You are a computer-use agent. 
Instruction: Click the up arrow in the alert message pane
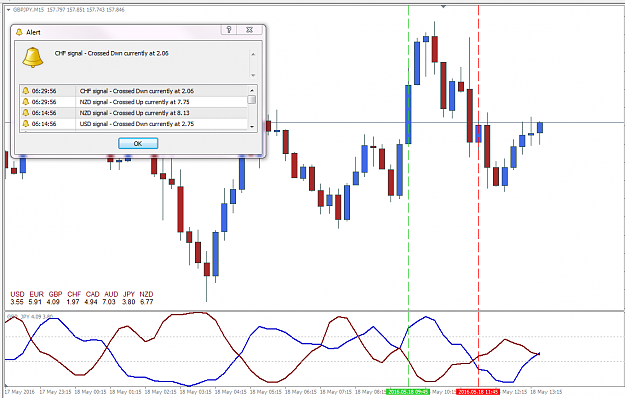(253, 54)
